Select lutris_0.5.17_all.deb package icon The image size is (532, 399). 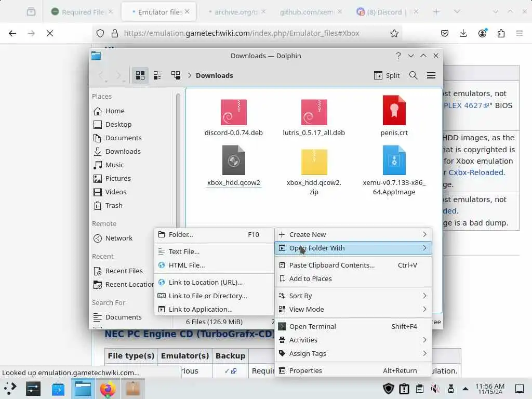(314, 112)
